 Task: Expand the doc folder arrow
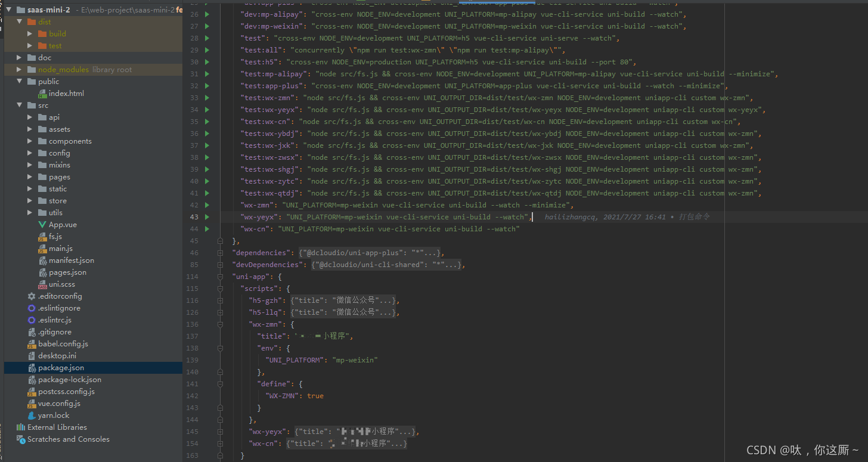click(19, 58)
